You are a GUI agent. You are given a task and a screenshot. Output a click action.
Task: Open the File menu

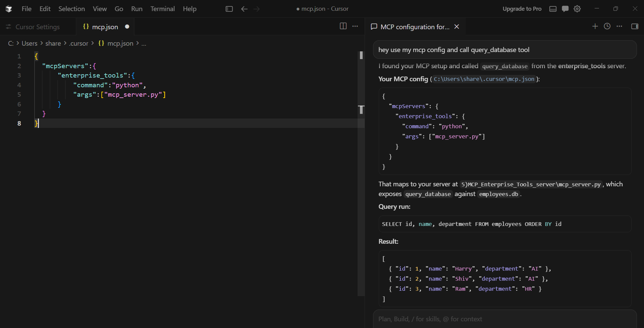coord(27,9)
